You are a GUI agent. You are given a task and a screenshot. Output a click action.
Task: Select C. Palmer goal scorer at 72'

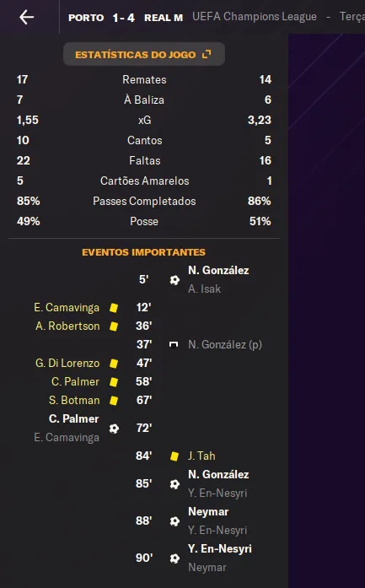click(x=74, y=419)
